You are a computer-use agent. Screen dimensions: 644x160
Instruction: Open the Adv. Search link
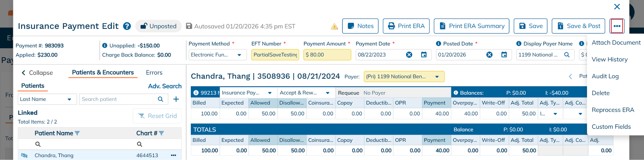pos(165,86)
